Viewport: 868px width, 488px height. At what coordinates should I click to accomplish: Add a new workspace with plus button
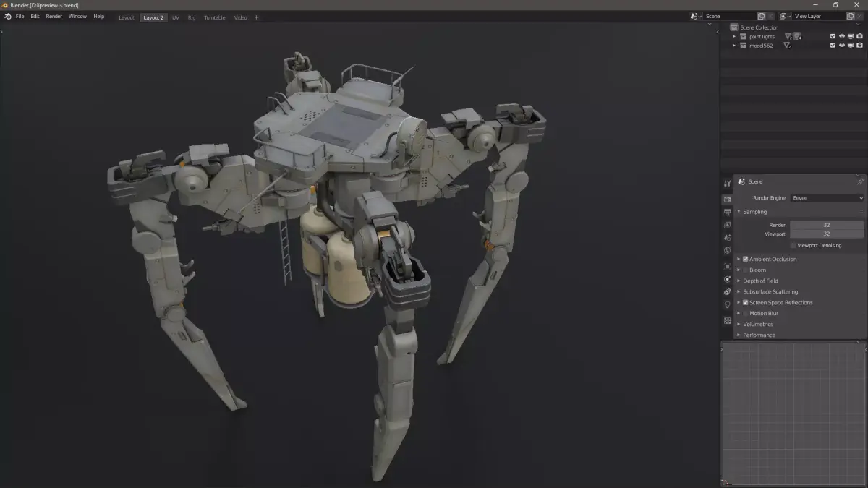256,17
